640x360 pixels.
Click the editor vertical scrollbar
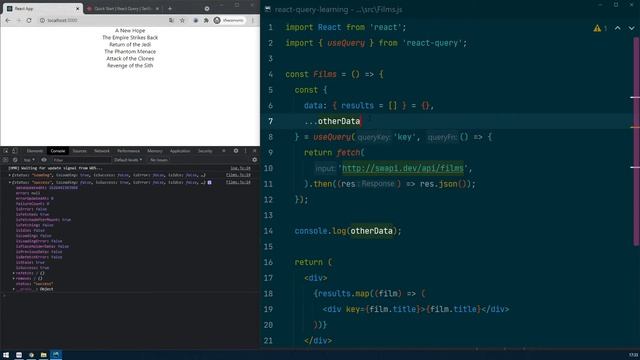click(x=636, y=141)
